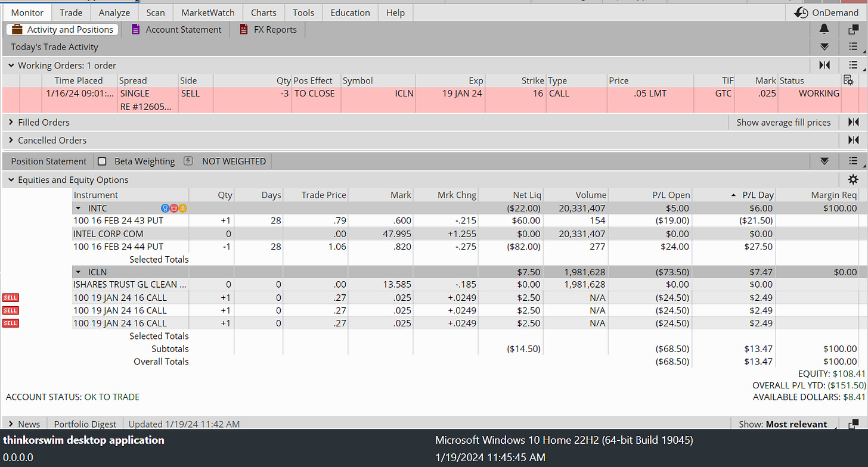Screen dimensions: 868x467
Task: Collapse the ICLN position group
Action: (78, 272)
